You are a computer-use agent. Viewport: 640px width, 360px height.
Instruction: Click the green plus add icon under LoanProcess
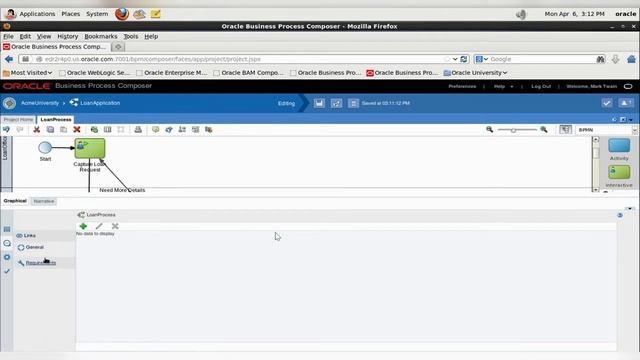click(x=83, y=226)
